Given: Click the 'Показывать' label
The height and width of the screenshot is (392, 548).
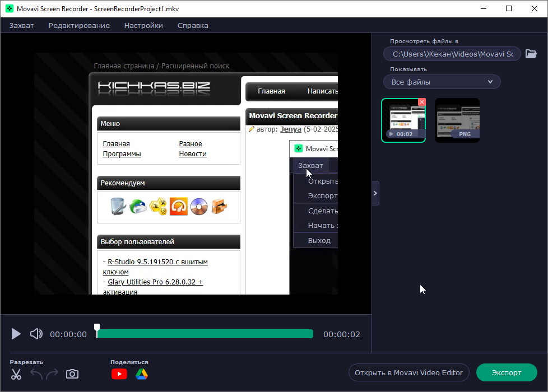Looking at the screenshot, I should (408, 69).
